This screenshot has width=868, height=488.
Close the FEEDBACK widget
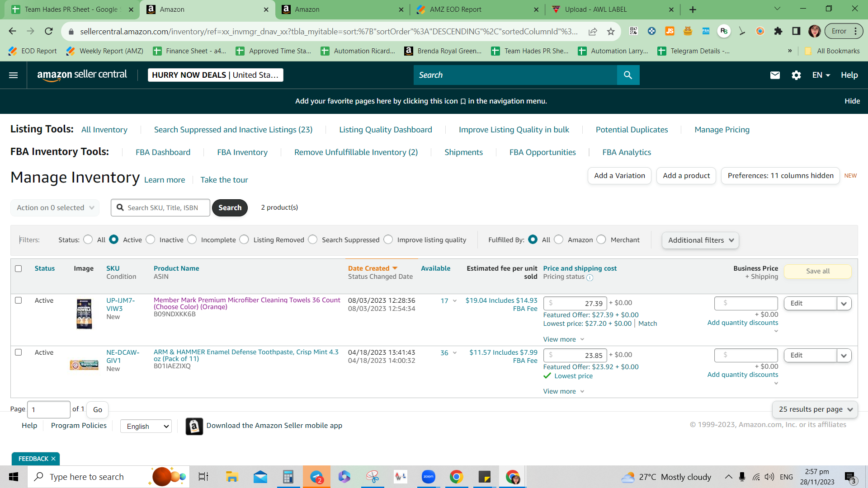point(53,459)
